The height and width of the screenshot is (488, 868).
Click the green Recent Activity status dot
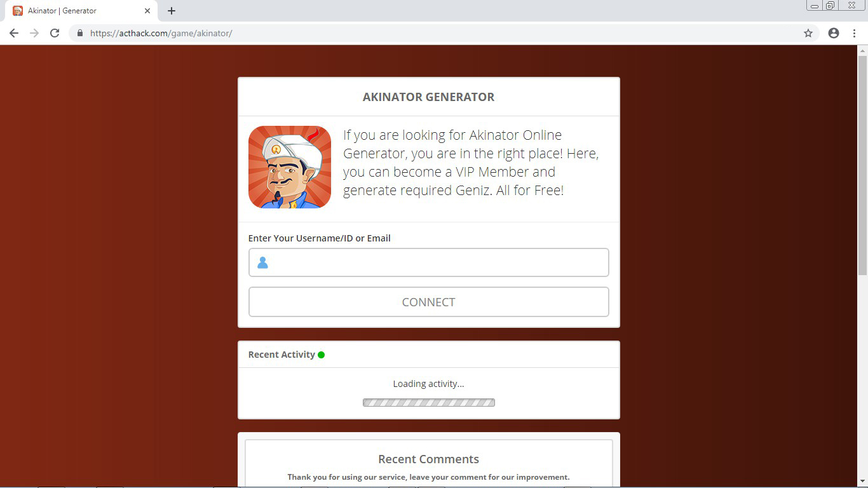(x=321, y=355)
